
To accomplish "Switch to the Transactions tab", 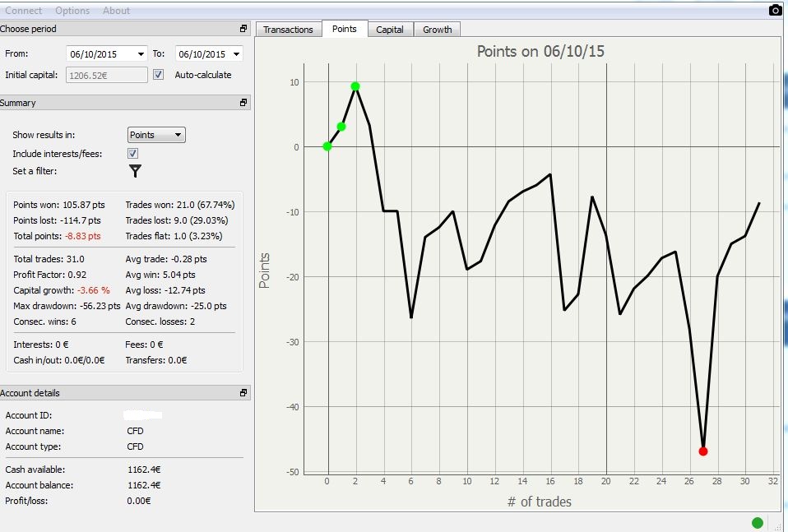I will pyautogui.click(x=288, y=30).
